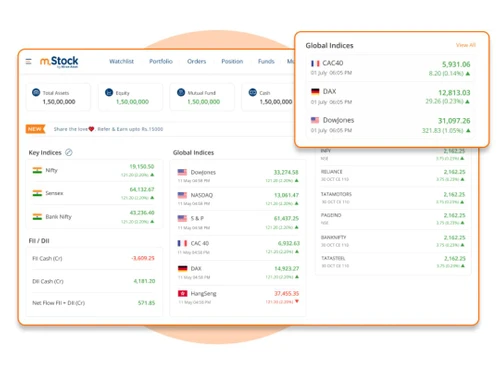Viewport: 500px width, 375px height.
Task: Click the US flag beside S & P
Action: point(182,218)
